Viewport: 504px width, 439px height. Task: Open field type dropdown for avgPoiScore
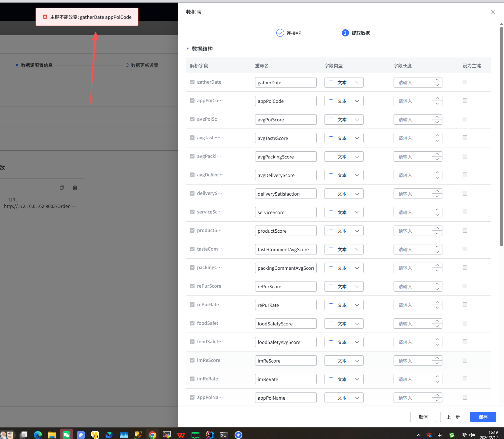pyautogui.click(x=344, y=120)
